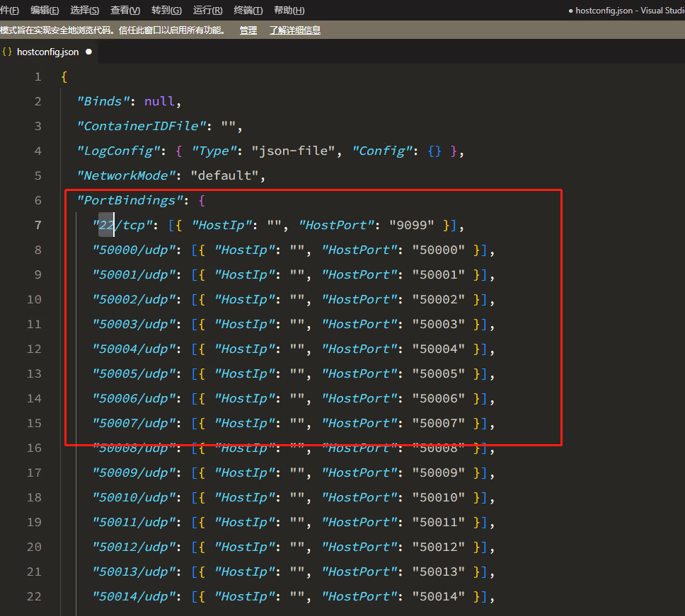
Task: Click the "NetworkMode" key
Action: (x=126, y=175)
